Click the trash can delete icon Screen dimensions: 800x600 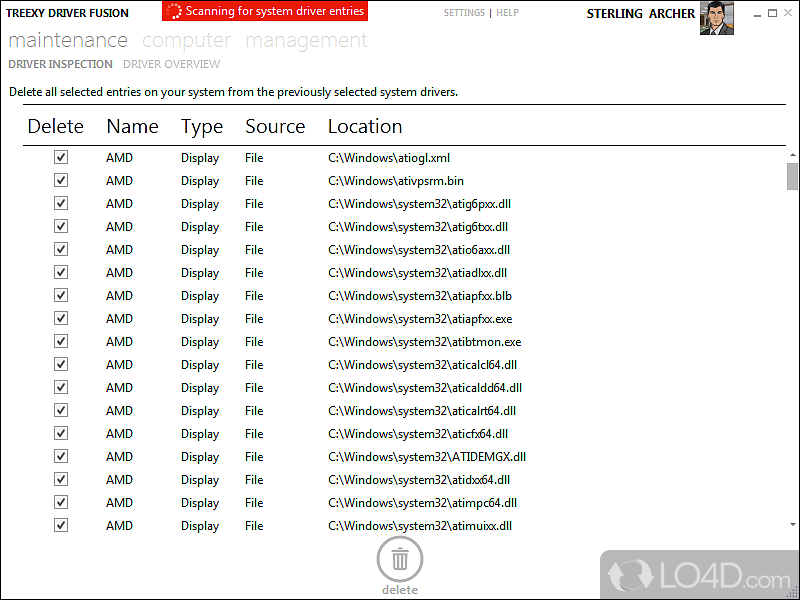pos(399,559)
